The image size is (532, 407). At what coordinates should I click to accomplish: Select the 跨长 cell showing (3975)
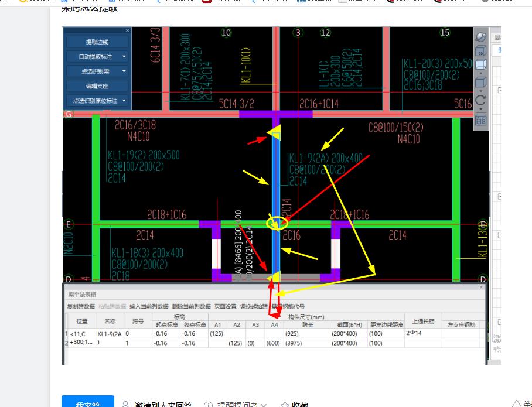pos(306,343)
